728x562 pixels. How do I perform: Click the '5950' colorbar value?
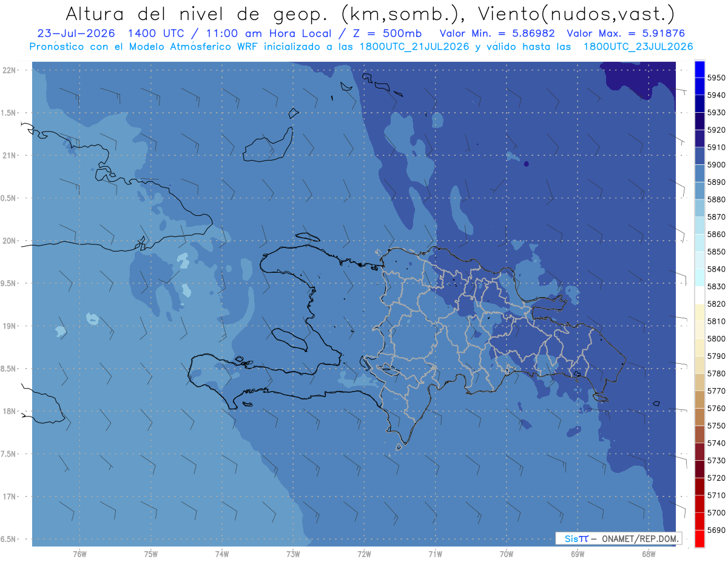point(716,78)
